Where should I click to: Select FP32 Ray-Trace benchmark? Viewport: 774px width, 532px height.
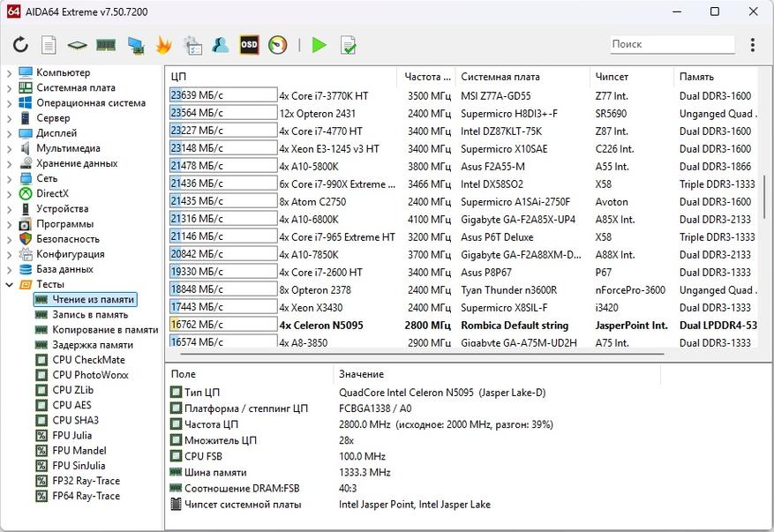86,481
